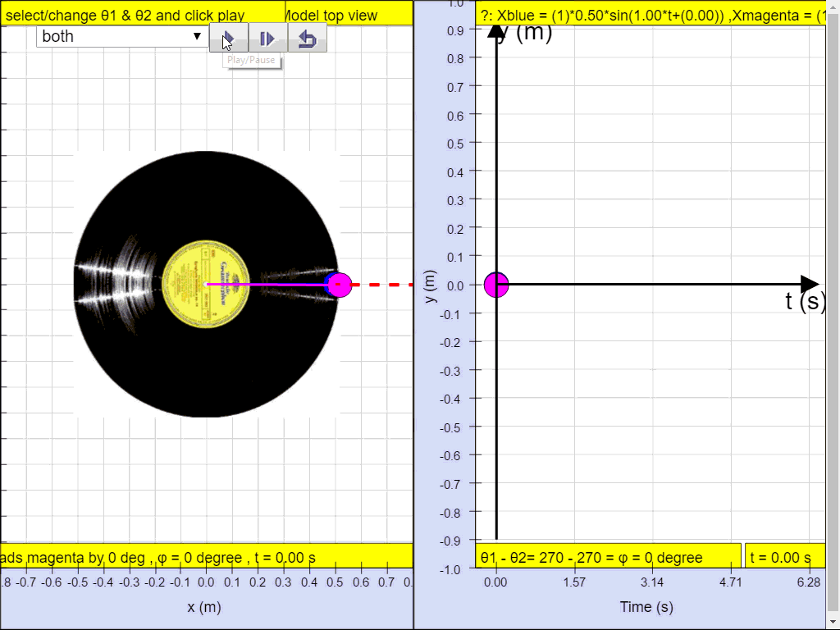Click the reset simulation button
Image resolution: width=840 pixels, height=630 pixels.
click(308, 38)
